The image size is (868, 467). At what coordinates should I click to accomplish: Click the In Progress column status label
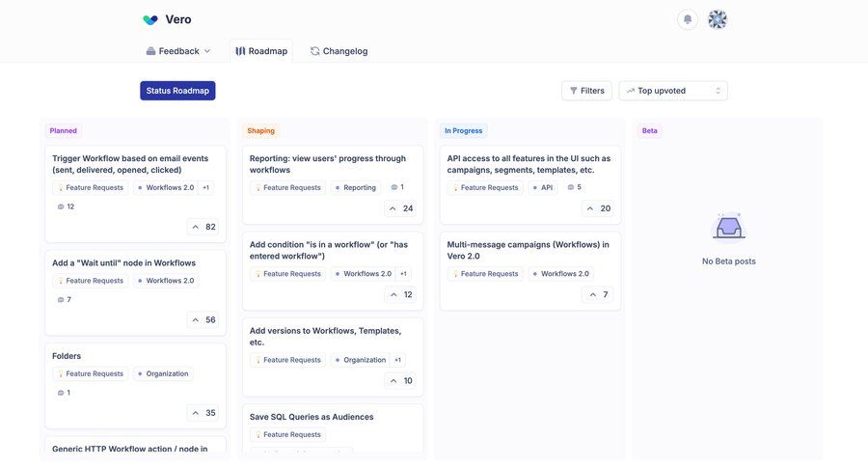pos(463,130)
